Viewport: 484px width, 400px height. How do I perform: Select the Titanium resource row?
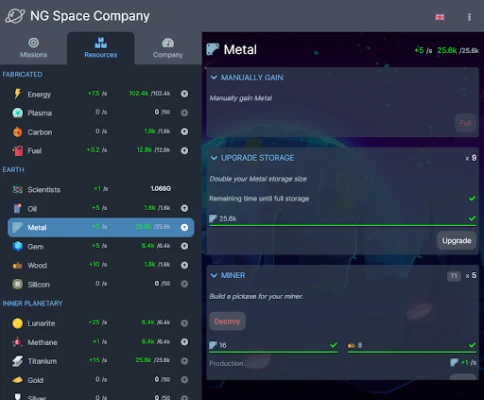pyautogui.click(x=101, y=361)
